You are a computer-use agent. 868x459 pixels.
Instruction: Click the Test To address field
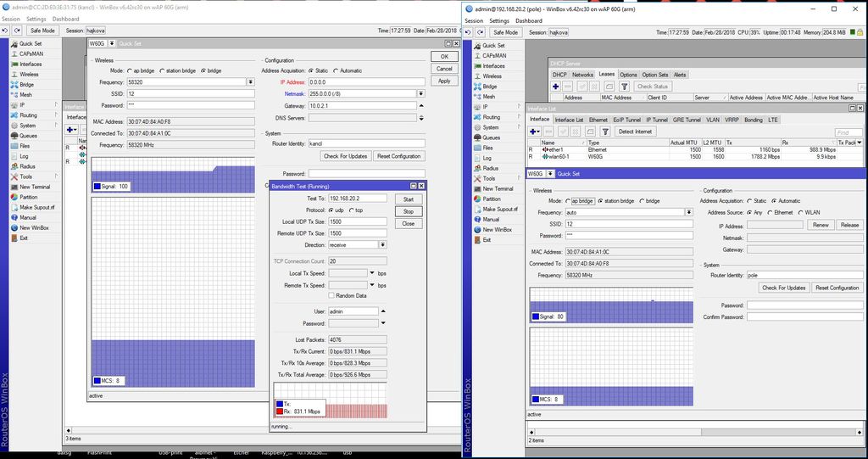pyautogui.click(x=357, y=199)
